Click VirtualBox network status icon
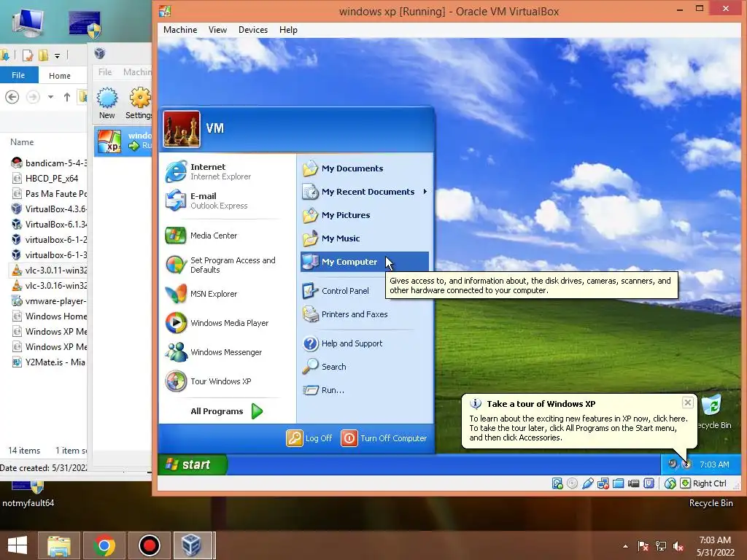747x560 pixels. pyautogui.click(x=603, y=483)
